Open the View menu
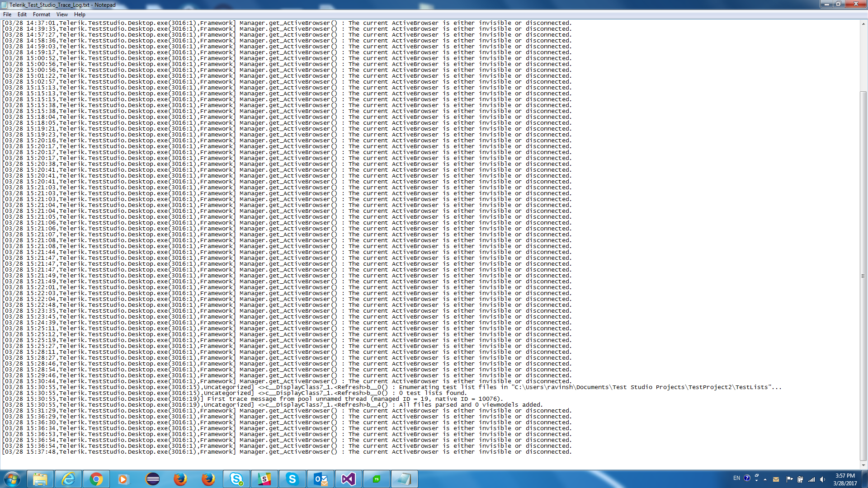This screenshot has height=488, width=868. [x=62, y=14]
